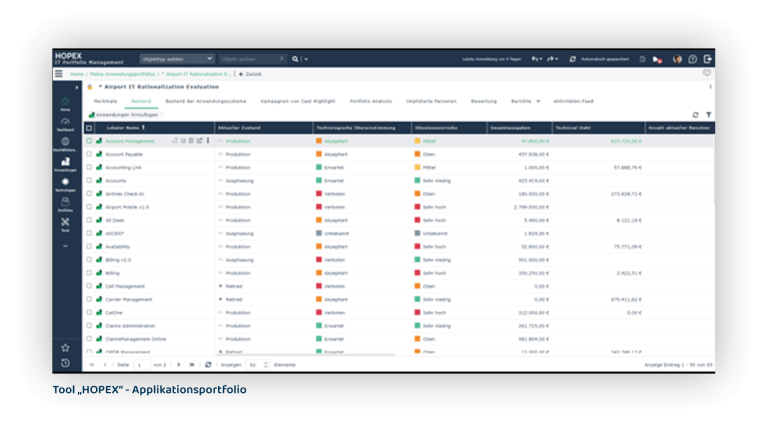
Task: Open the Portfolio Analysis tab
Action: tap(371, 101)
